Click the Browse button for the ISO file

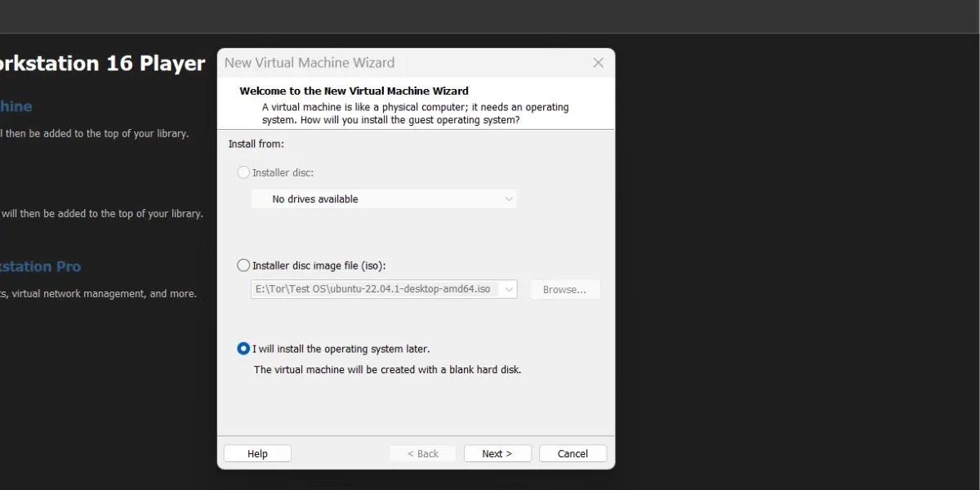[565, 289]
